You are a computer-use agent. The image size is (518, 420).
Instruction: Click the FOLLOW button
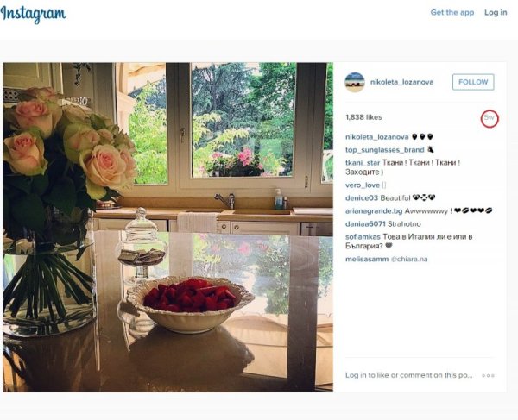coord(473,82)
